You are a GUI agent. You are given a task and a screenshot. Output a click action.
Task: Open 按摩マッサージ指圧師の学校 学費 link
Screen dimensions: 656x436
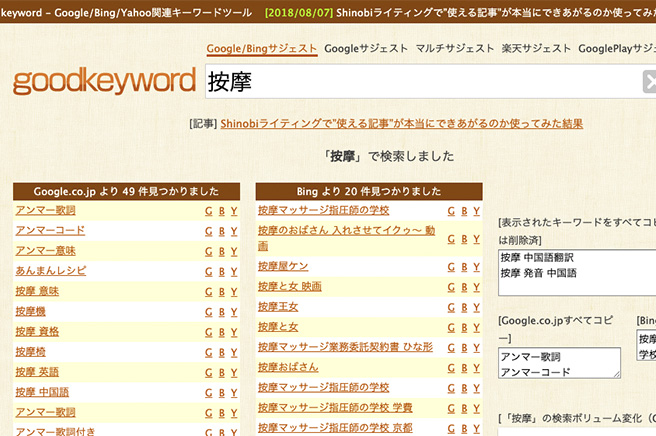tap(335, 408)
